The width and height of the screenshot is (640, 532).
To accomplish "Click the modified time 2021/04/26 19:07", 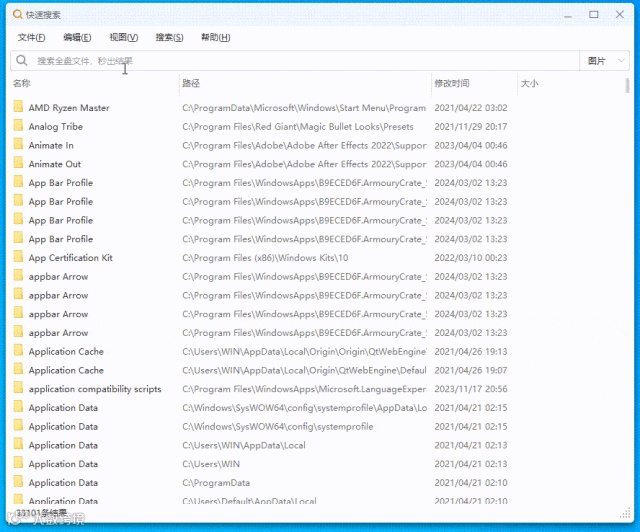I will pyautogui.click(x=471, y=370).
